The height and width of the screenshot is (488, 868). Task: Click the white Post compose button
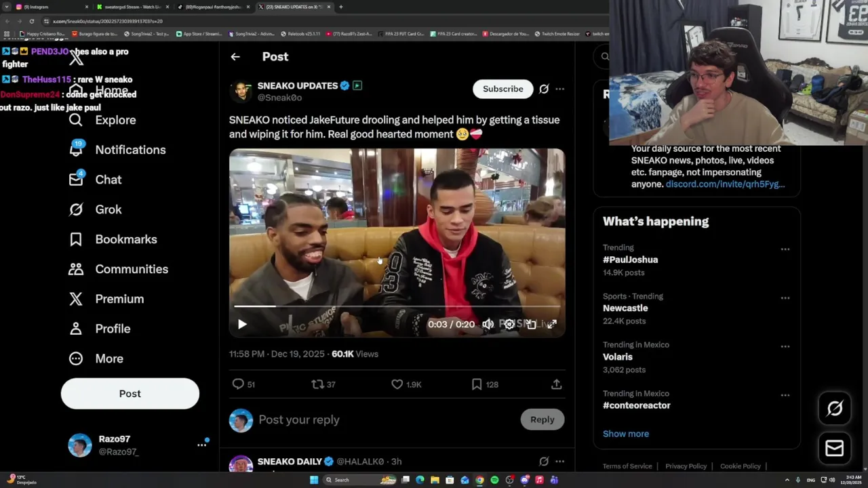point(130,394)
